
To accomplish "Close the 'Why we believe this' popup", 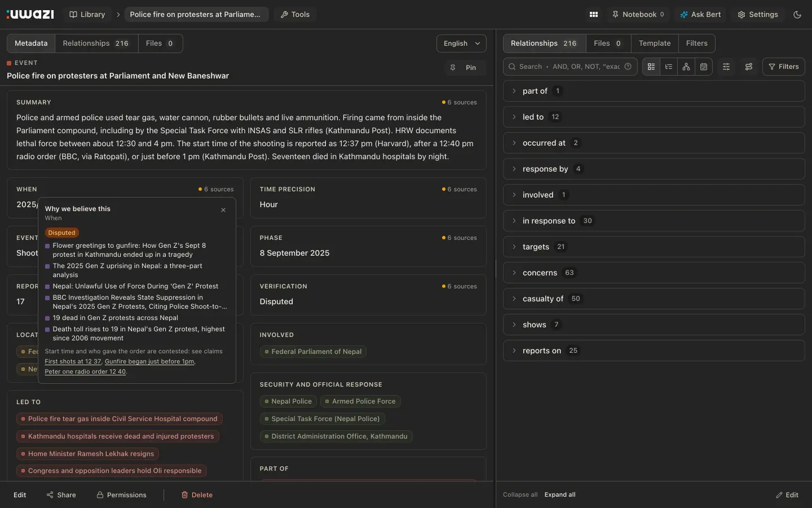I will coord(223,210).
